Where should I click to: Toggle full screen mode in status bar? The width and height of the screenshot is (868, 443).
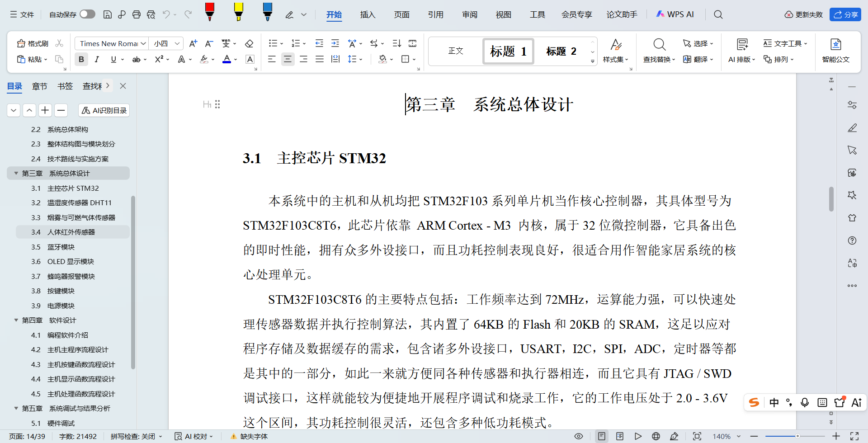[854, 436]
